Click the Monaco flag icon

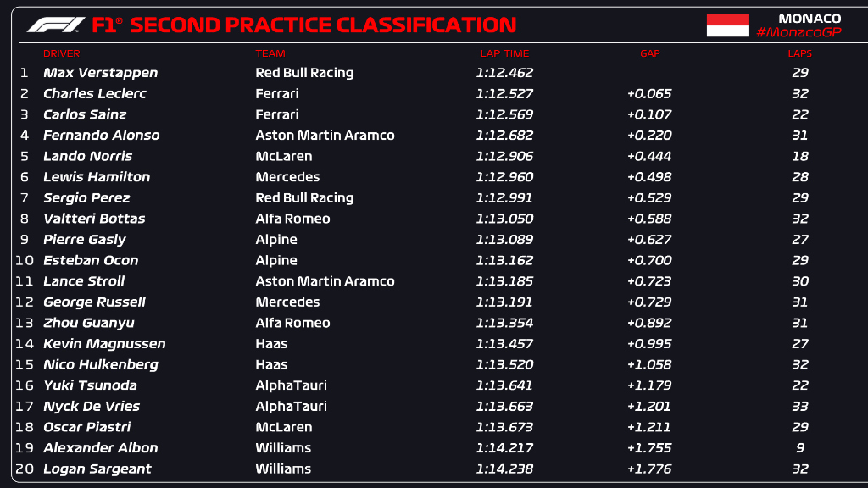coord(727,25)
